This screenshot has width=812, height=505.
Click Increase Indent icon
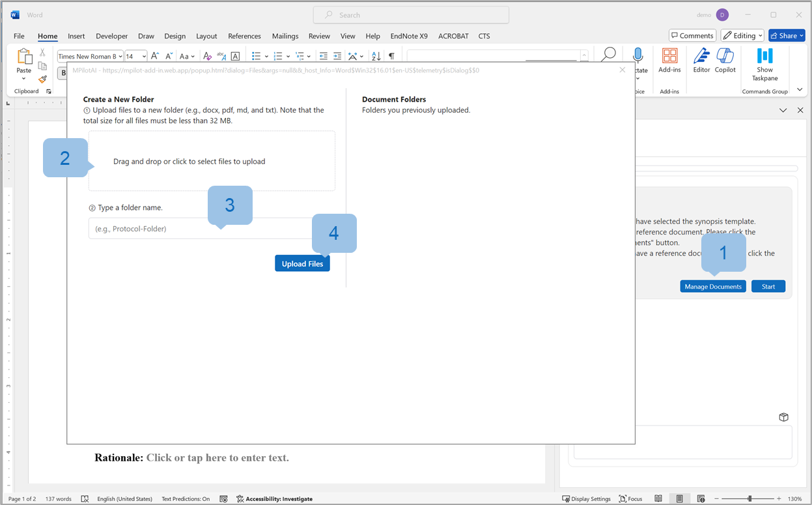[337, 56]
